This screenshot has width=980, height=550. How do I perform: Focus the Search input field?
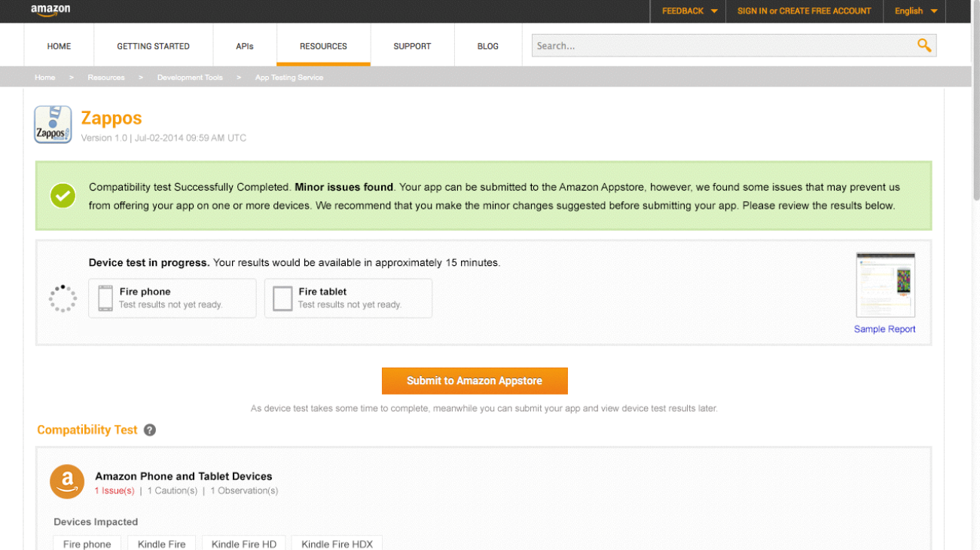coord(723,45)
